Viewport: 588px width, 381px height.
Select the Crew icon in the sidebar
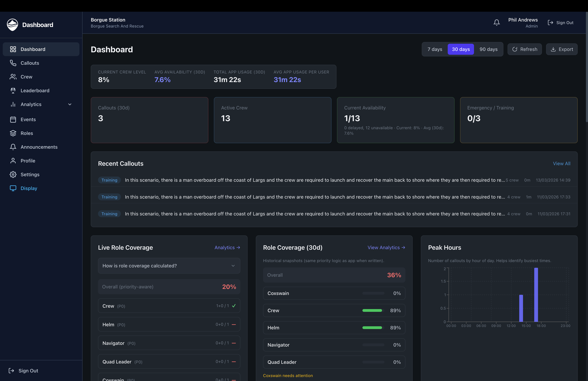pyautogui.click(x=13, y=77)
